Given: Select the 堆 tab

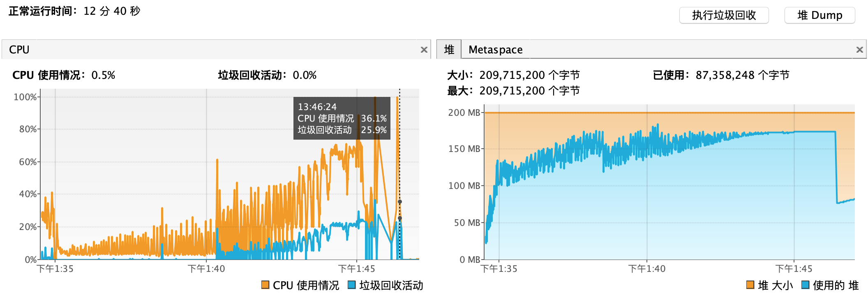Looking at the screenshot, I should [449, 49].
